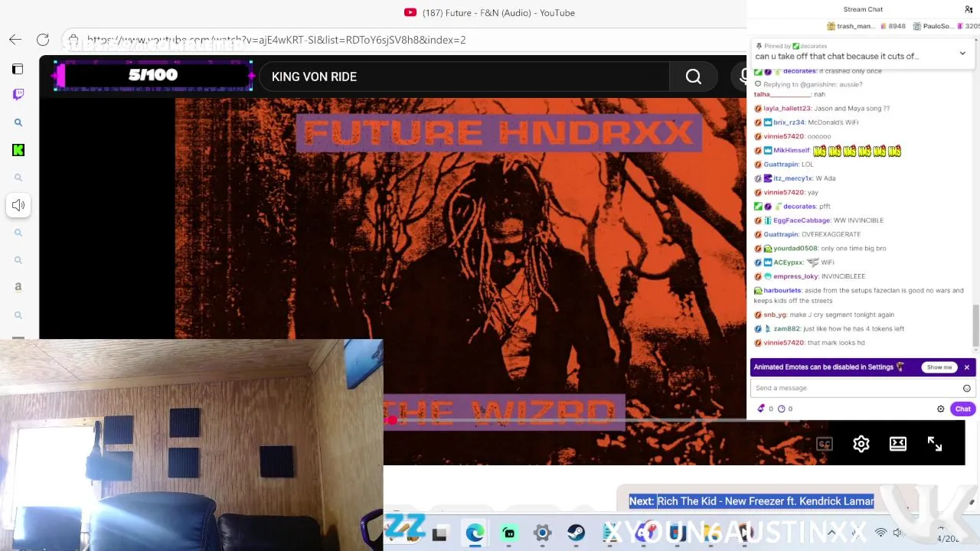Open EggFaceCabbage username in chat

pos(802,220)
